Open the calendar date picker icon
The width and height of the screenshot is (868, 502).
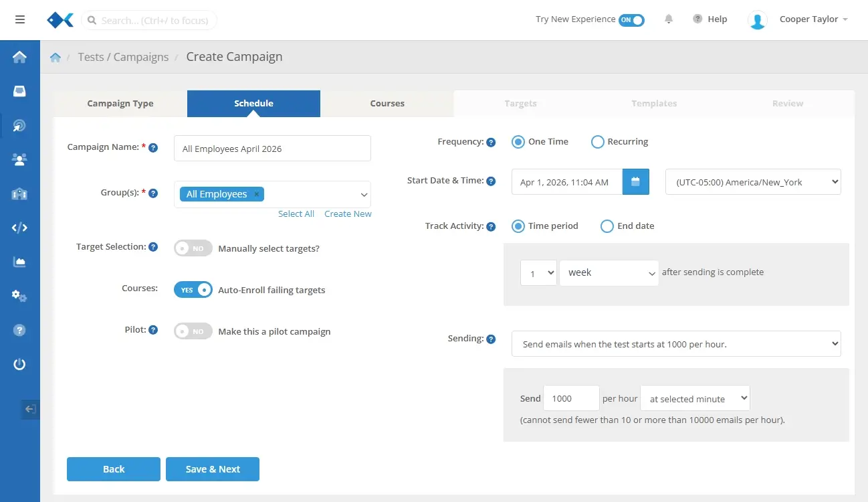(635, 182)
